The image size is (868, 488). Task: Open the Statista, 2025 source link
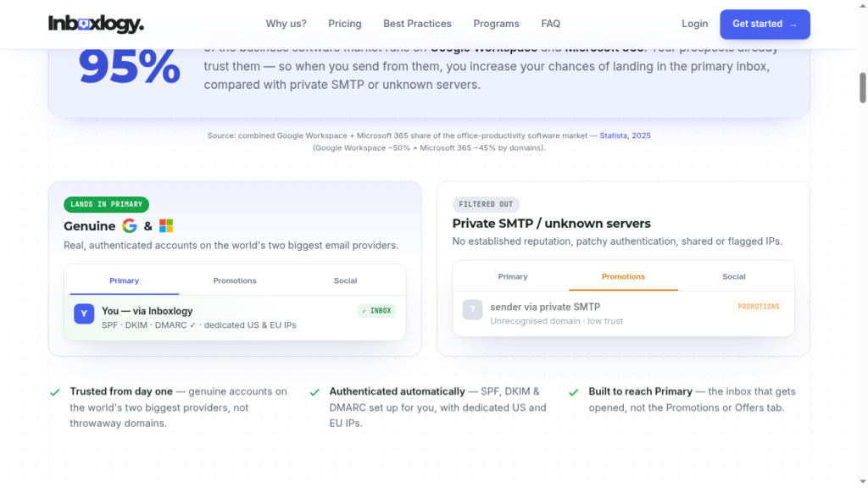[x=625, y=136]
